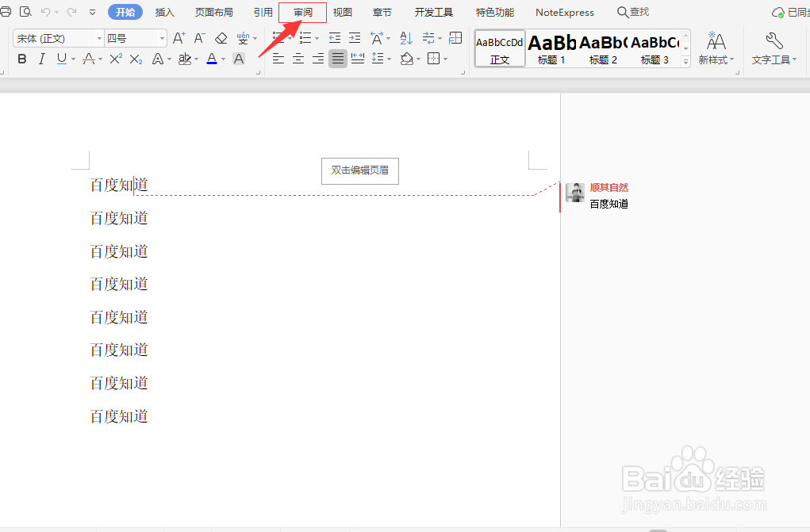Image resolution: width=810 pixels, height=532 pixels.
Task: Increase font size with A+ icon
Action: click(179, 38)
